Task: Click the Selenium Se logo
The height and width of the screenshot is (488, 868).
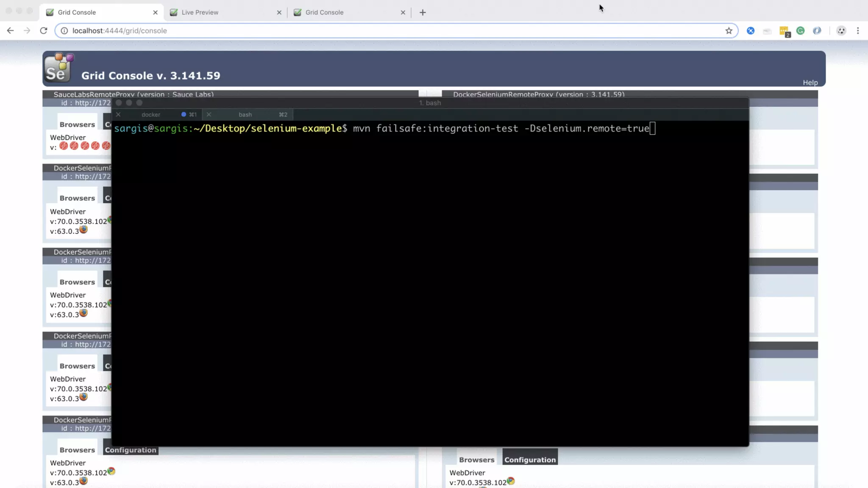Action: click(x=58, y=68)
